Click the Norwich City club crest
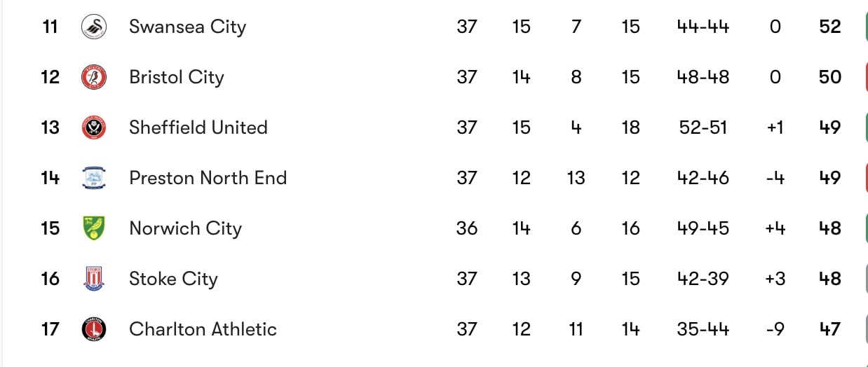 click(x=93, y=228)
